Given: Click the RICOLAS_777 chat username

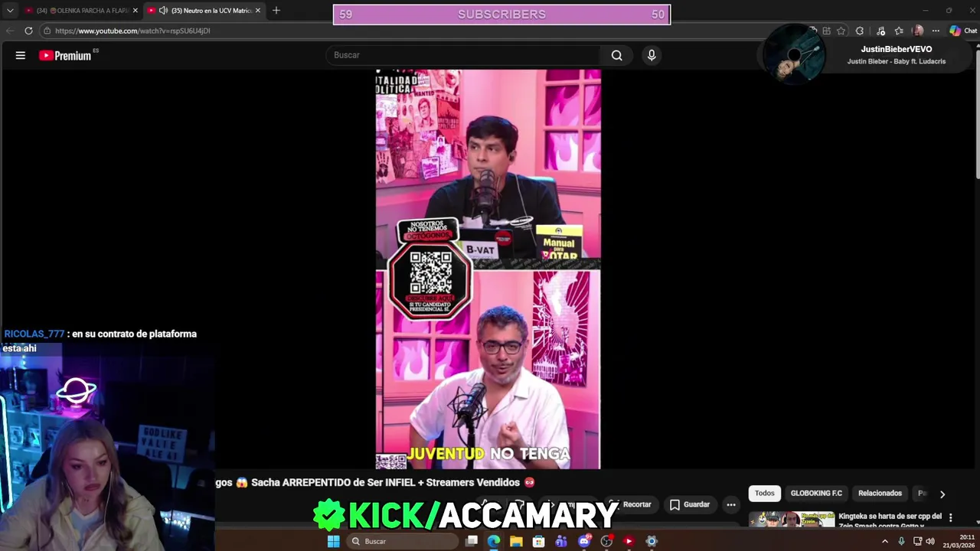Looking at the screenshot, I should click(x=34, y=334).
